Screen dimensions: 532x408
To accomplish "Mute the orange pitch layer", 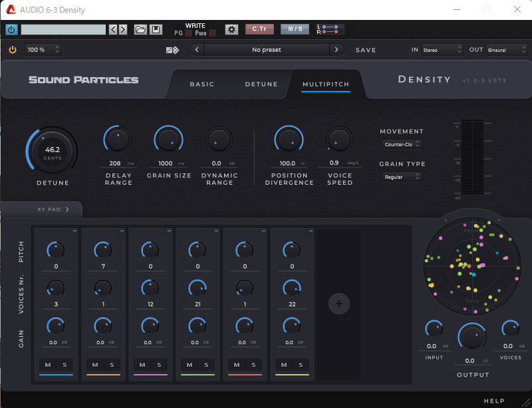I will pyautogui.click(x=95, y=365).
